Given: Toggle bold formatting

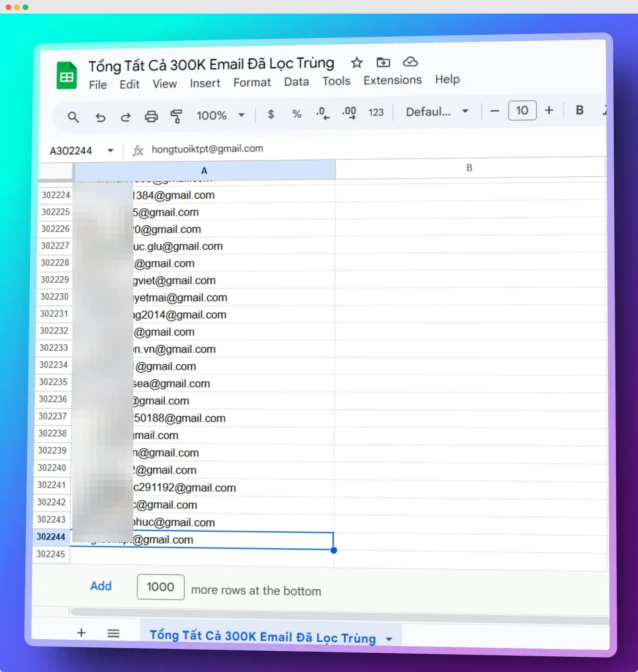Looking at the screenshot, I should 579,110.
